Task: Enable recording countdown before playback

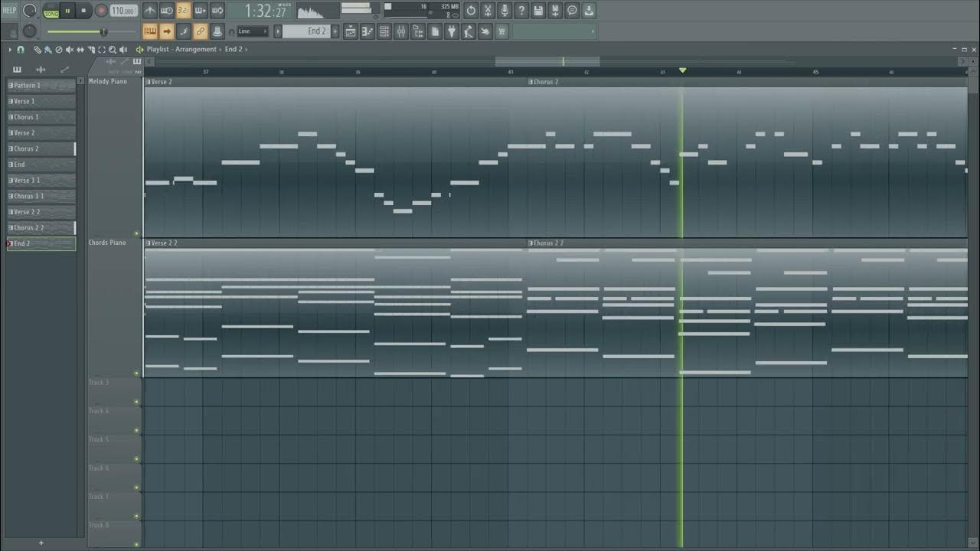Action: click(x=181, y=10)
